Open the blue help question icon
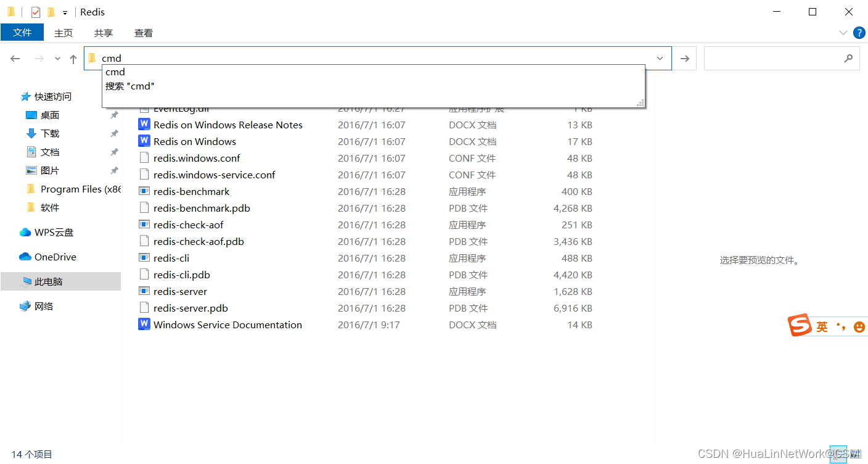The width and height of the screenshot is (868, 464). click(x=859, y=33)
